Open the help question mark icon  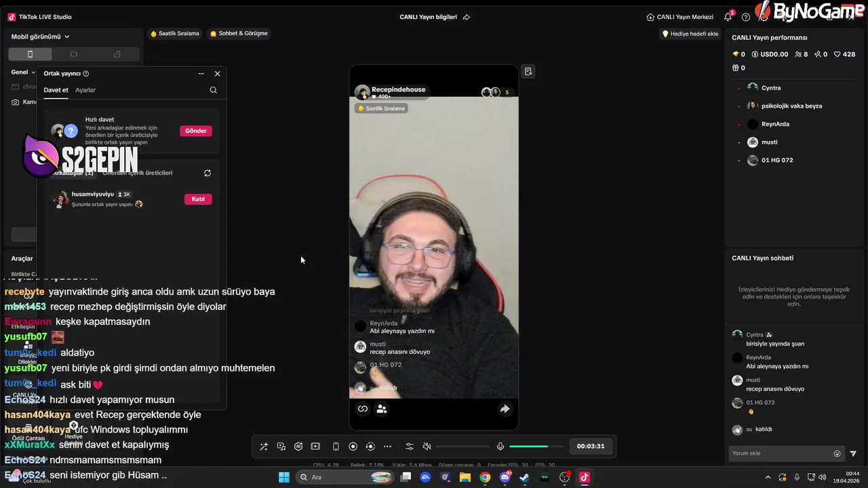point(746,17)
